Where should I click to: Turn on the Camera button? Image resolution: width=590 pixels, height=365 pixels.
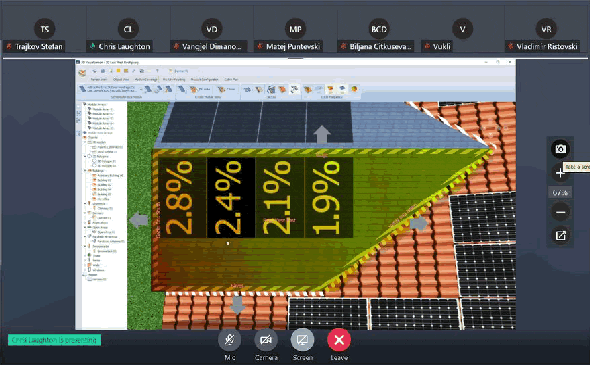(x=266, y=340)
